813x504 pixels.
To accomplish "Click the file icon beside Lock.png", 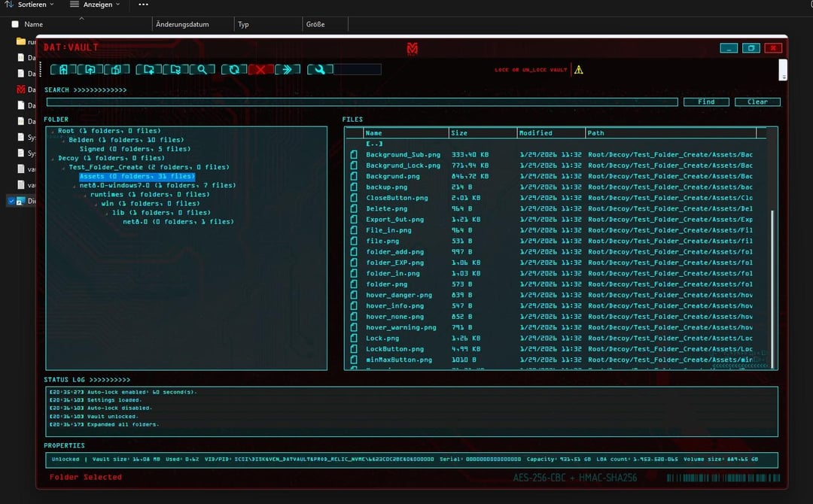I will pos(353,339).
